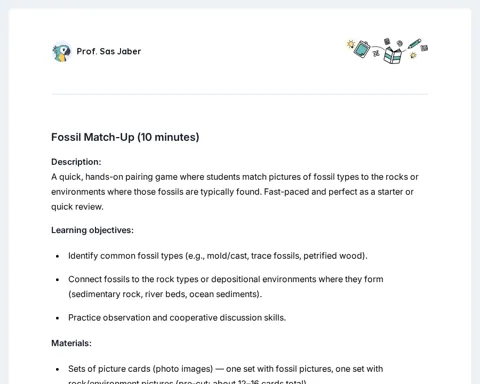Click the 'Identify common fossil types' bullet
The height and width of the screenshot is (384, 480).
(x=218, y=256)
